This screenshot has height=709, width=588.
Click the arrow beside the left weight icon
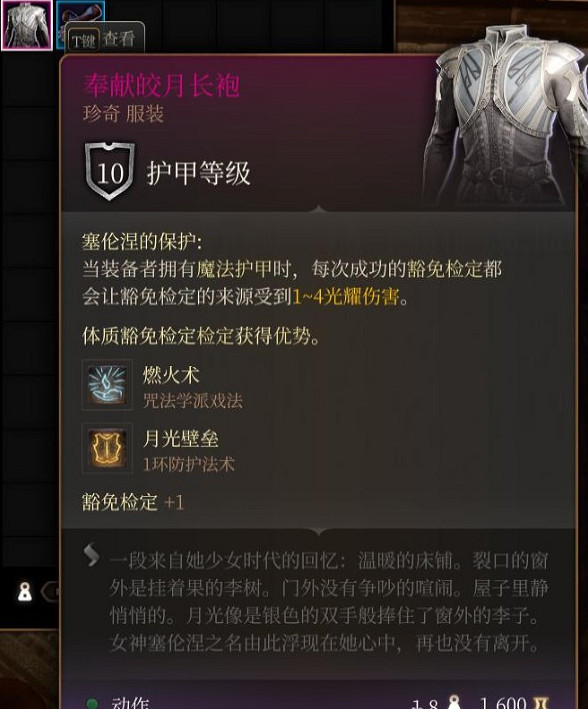pyautogui.click(x=51, y=591)
